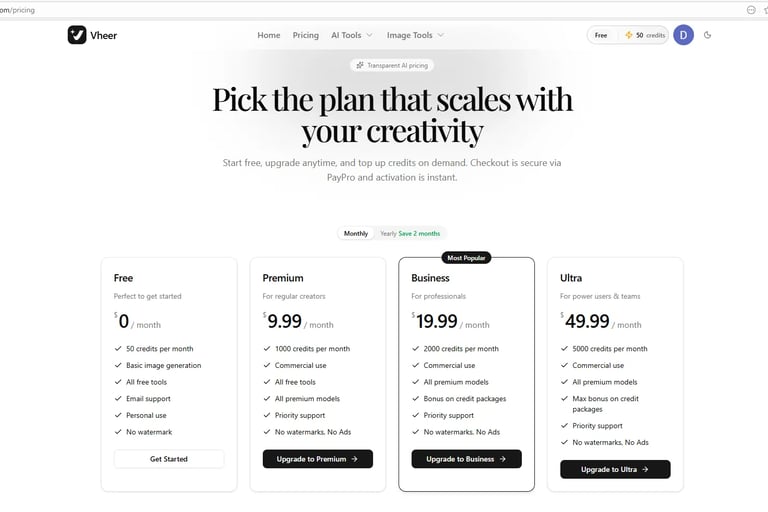This screenshot has width=768, height=512.
Task: Expand the AI Tools dropdown
Action: [x=352, y=35]
